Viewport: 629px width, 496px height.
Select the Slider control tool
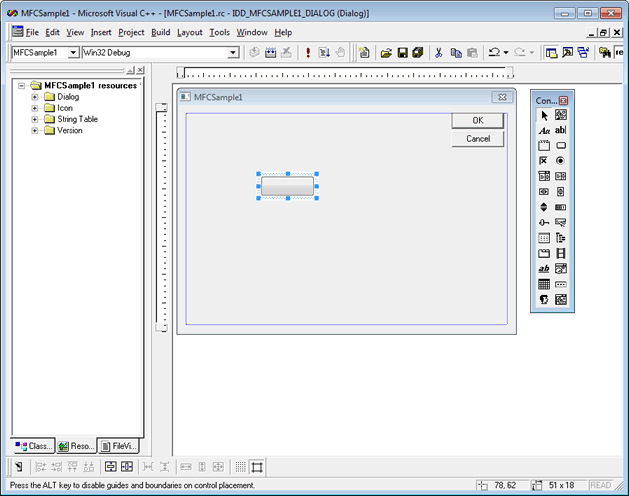(544, 222)
